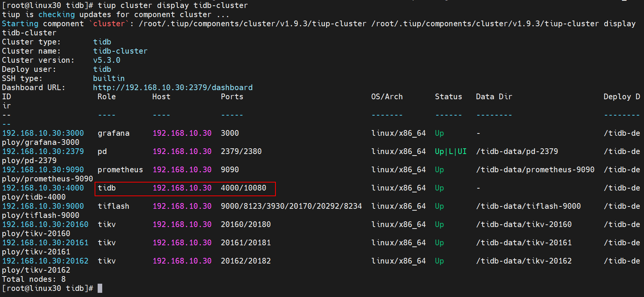Click the SSH type value builtin
This screenshot has height=297, width=644.
pyautogui.click(x=109, y=78)
